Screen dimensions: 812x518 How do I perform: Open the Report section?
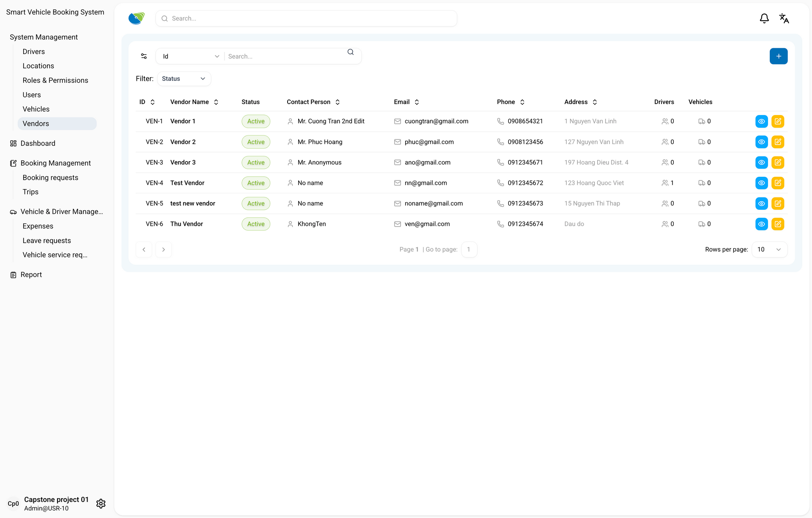31,275
